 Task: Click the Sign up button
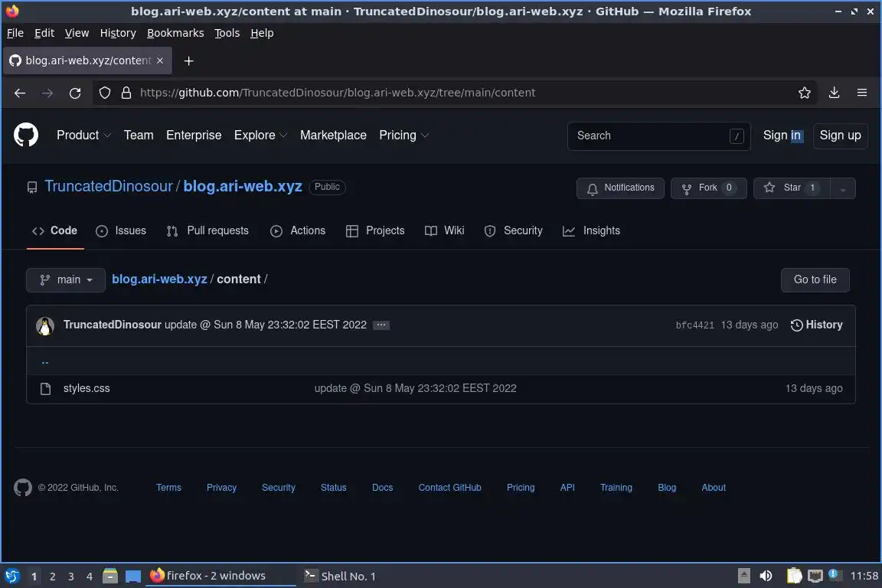[841, 136]
